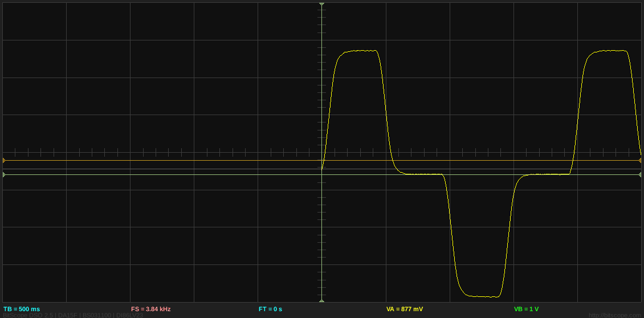The image size is (644, 318).
Task: Click the orange horizontal level line
Action: click(171, 161)
